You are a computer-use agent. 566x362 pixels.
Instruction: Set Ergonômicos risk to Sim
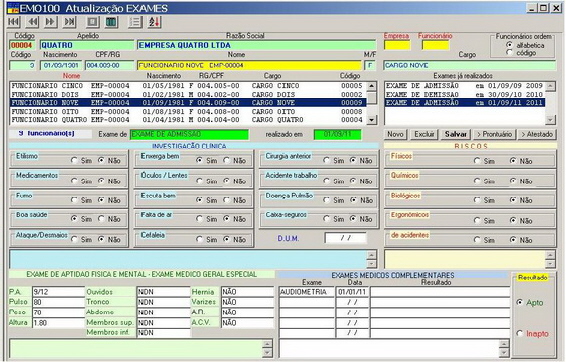[x=477, y=220]
